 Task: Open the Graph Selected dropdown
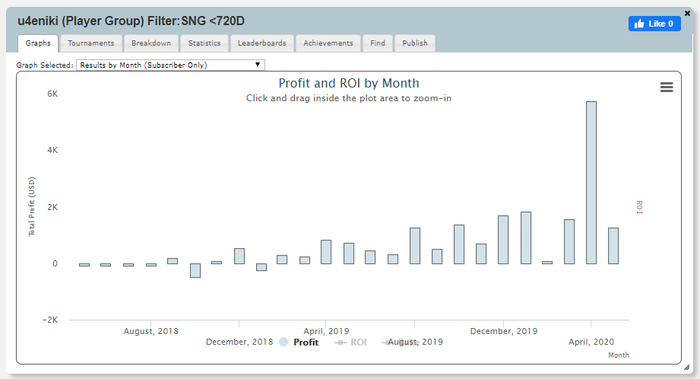point(171,65)
